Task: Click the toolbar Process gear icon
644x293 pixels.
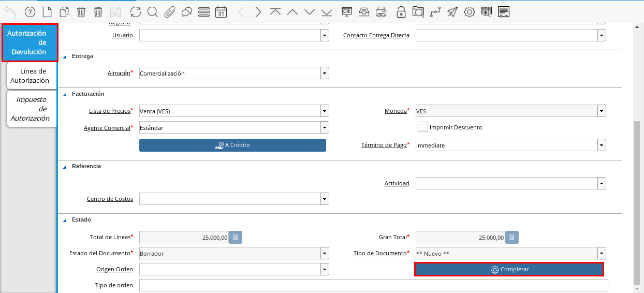Action: click(x=469, y=11)
